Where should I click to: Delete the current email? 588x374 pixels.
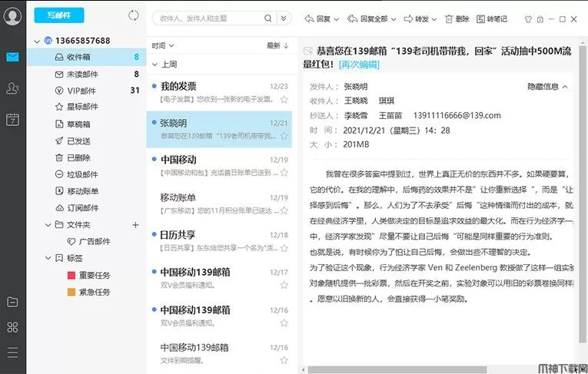click(x=457, y=19)
